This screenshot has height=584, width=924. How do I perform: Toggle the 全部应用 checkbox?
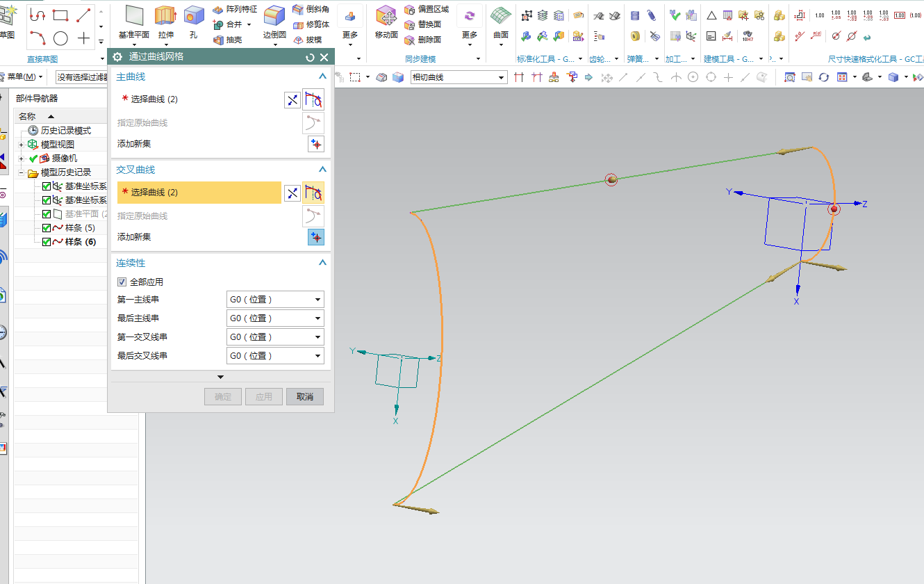coord(122,282)
